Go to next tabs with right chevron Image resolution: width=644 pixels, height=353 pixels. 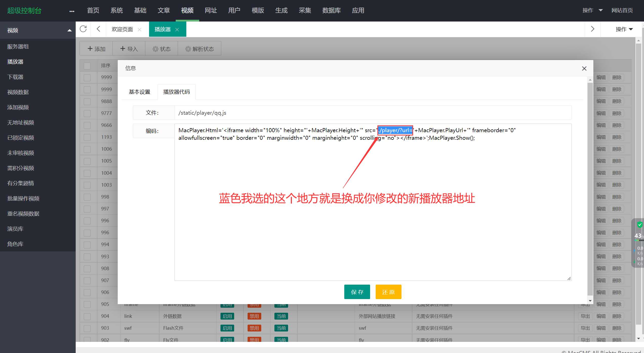pyautogui.click(x=592, y=29)
